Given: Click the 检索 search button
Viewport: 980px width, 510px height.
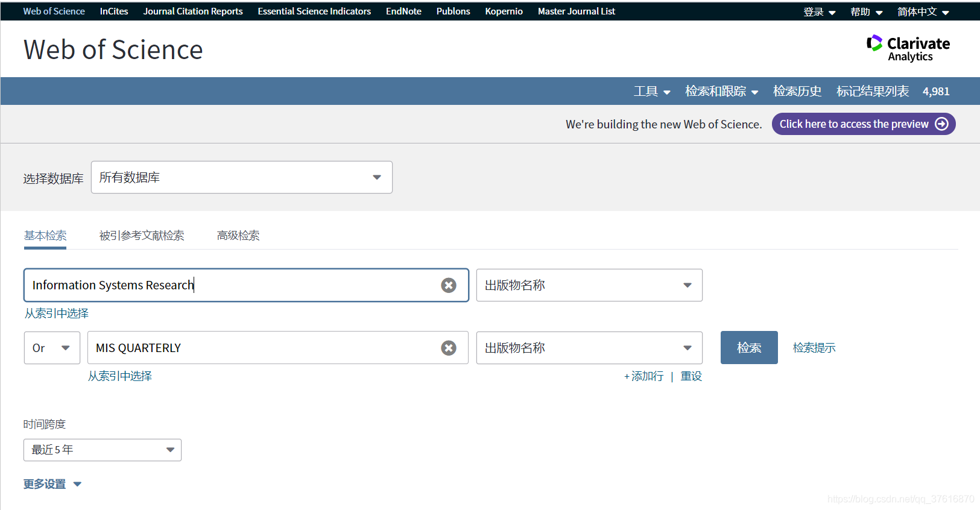Looking at the screenshot, I should (749, 348).
